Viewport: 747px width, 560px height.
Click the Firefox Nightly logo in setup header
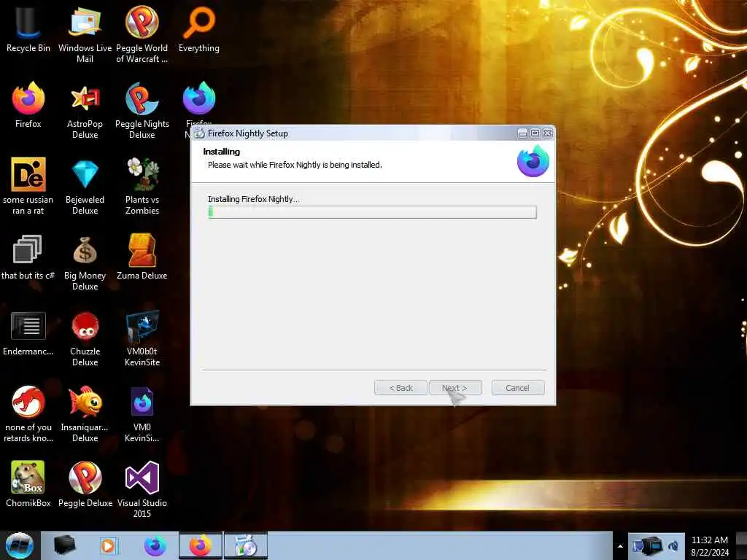[x=533, y=161]
